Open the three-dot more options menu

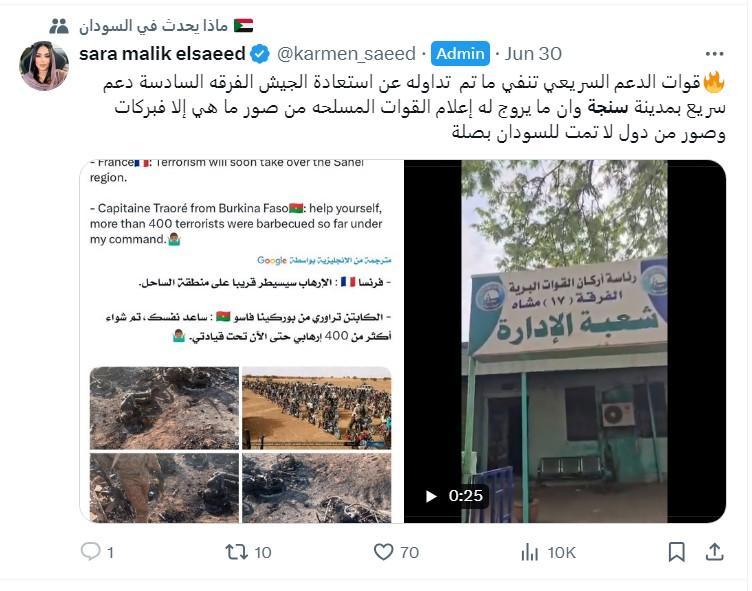pos(714,54)
